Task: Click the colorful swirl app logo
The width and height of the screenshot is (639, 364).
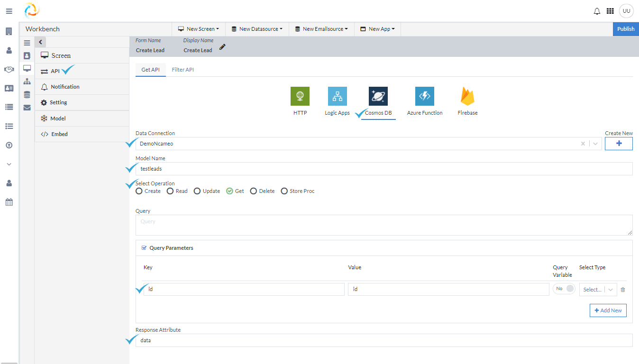Action: point(32,10)
